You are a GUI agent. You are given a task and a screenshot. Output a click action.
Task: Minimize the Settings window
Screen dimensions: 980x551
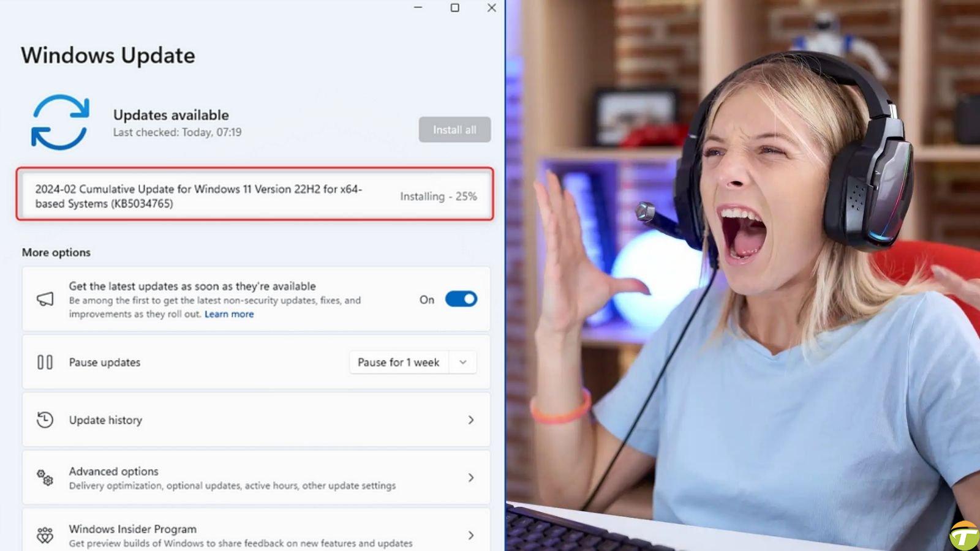(418, 8)
